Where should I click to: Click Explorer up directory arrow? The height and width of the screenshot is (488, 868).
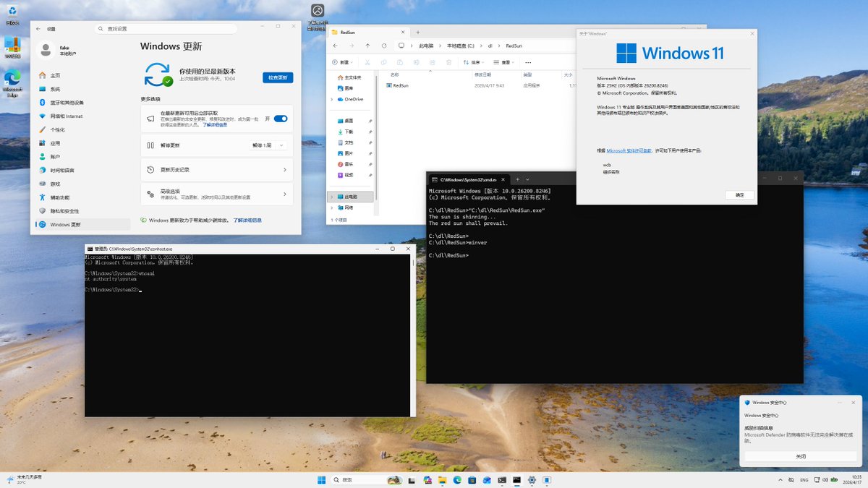[367, 46]
